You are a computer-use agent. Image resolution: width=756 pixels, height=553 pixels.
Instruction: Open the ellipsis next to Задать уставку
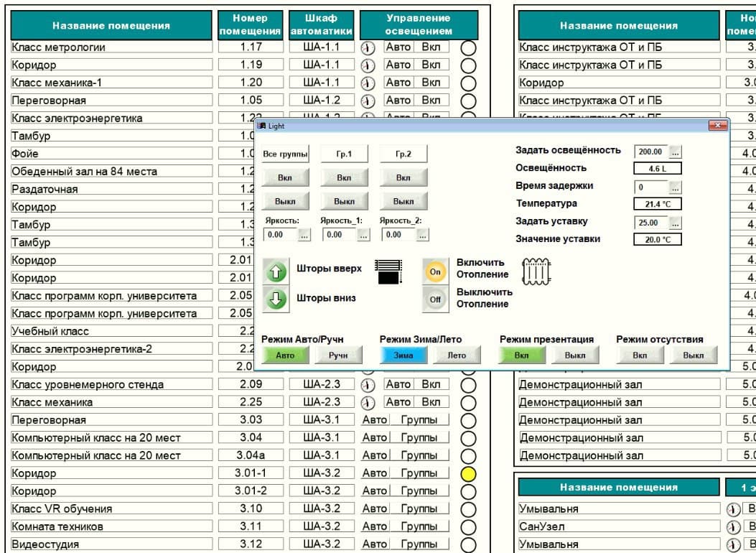tap(676, 223)
